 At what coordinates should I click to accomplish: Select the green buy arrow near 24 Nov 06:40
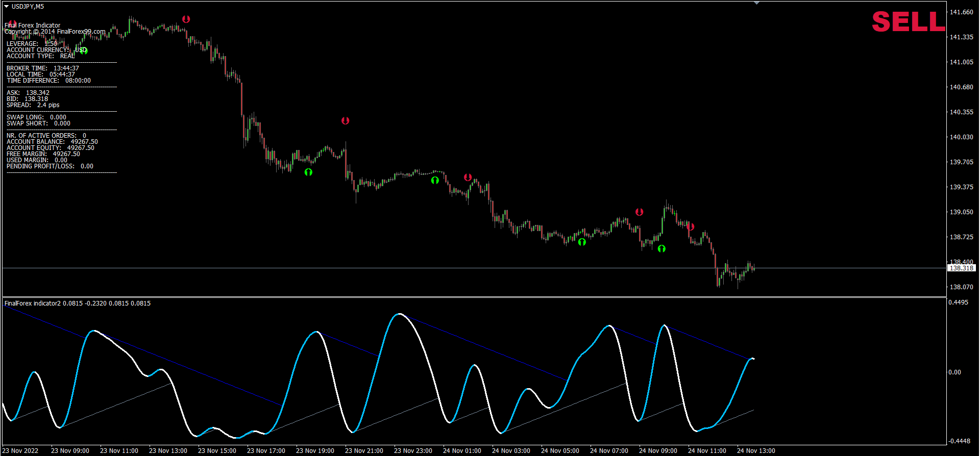pos(582,242)
